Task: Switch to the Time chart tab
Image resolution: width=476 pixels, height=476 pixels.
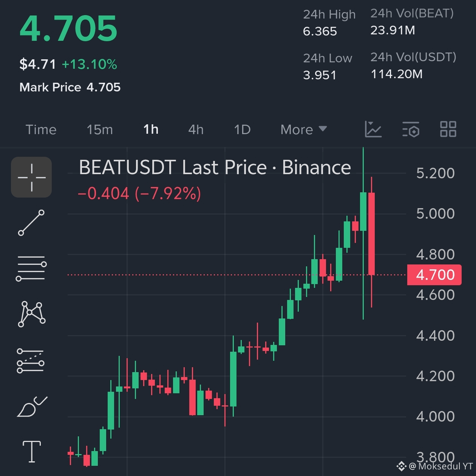Action: (x=41, y=130)
